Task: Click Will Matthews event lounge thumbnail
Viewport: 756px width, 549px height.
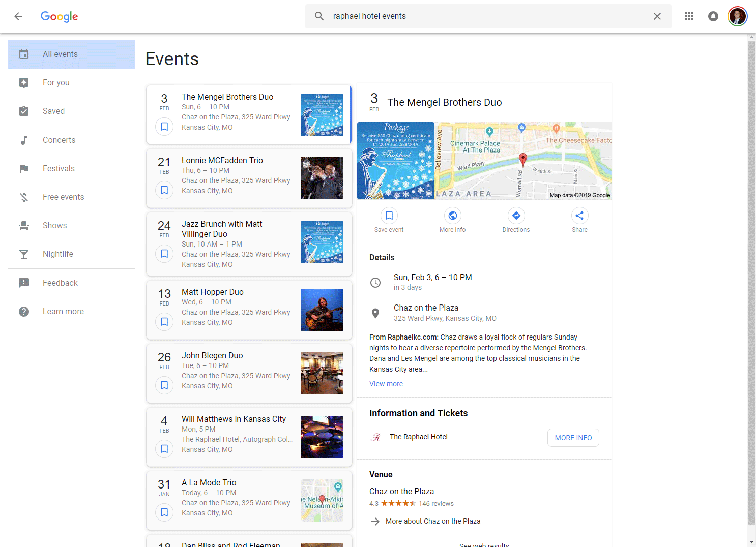Action: tap(322, 437)
